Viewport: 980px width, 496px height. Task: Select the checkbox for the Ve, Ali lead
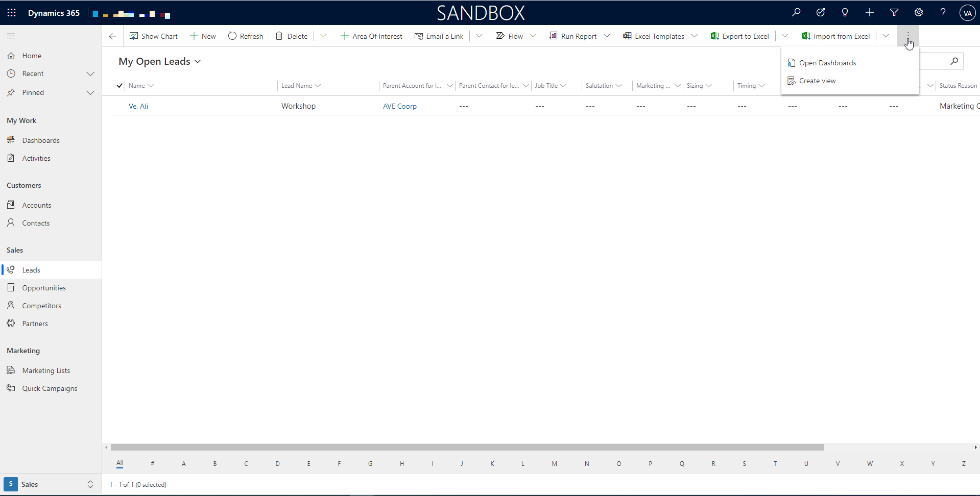pos(119,106)
